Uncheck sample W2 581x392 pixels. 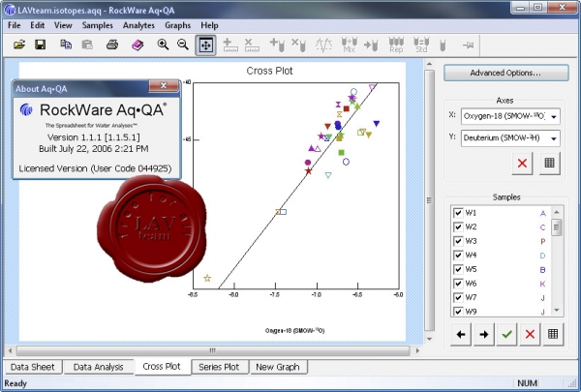[458, 226]
